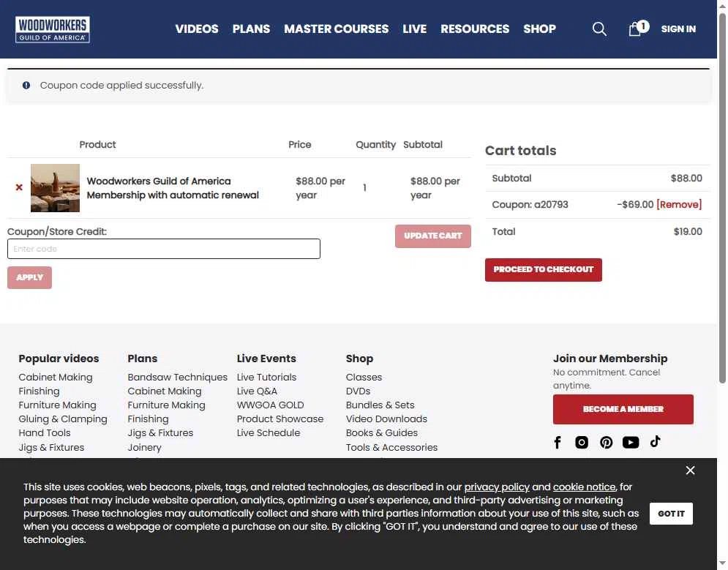Viewport: 728px width, 570px height.
Task: Click the Cart totals heading
Action: tap(520, 151)
